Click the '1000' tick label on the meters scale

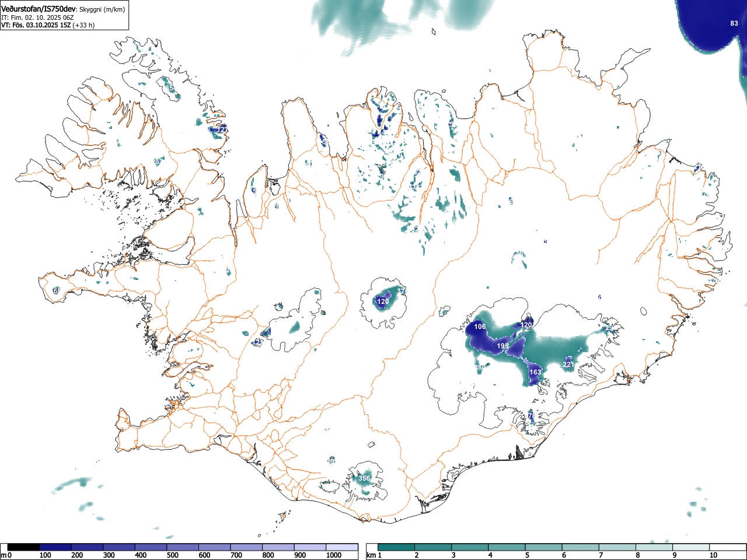pos(333,555)
